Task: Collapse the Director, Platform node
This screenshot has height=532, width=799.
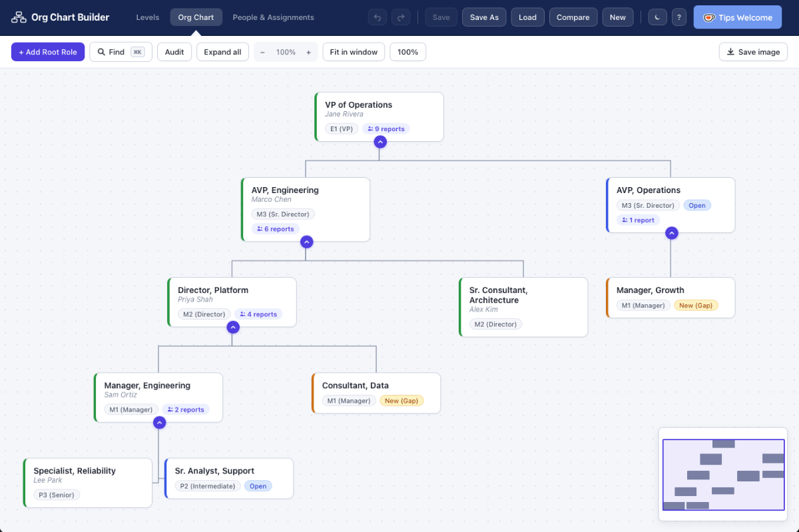Action: (232, 327)
